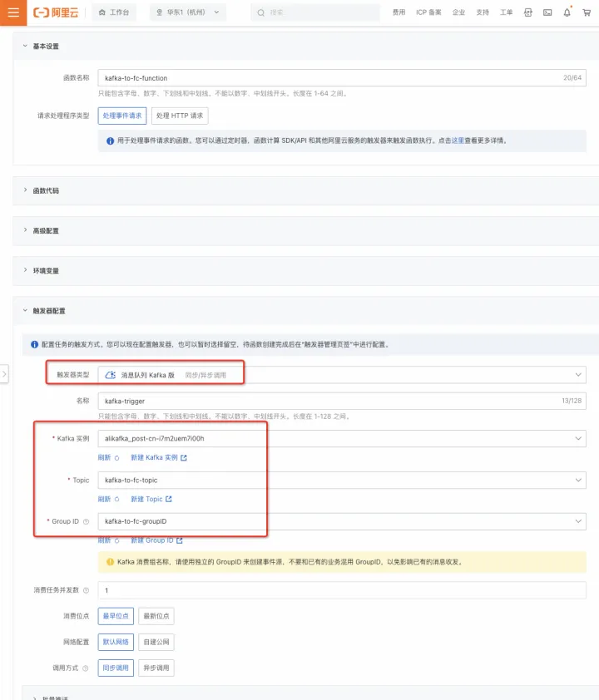Edit the trigger 名称 field kafka-trigger
The width and height of the screenshot is (599, 700).
pos(342,401)
